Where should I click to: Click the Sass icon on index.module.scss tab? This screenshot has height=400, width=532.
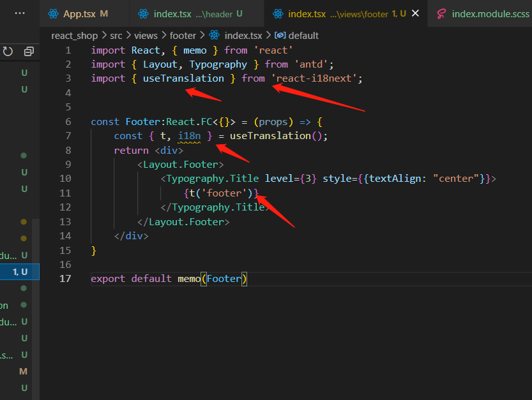[x=441, y=14]
